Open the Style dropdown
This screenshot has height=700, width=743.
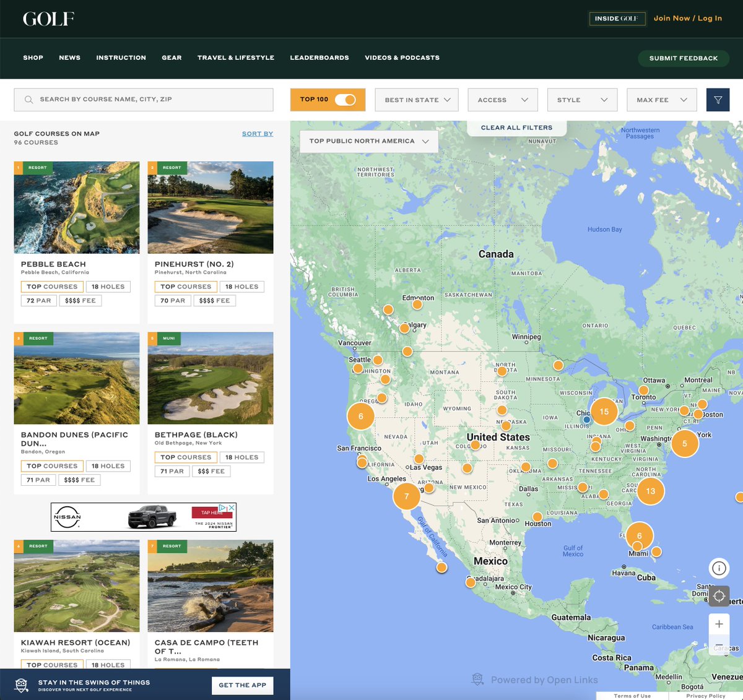point(582,100)
